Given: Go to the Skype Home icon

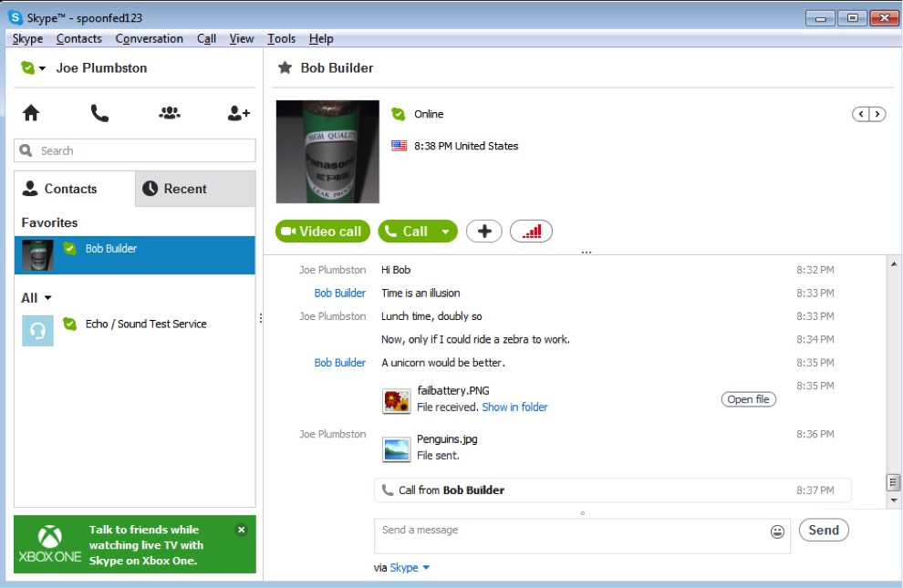Looking at the screenshot, I should [31, 113].
